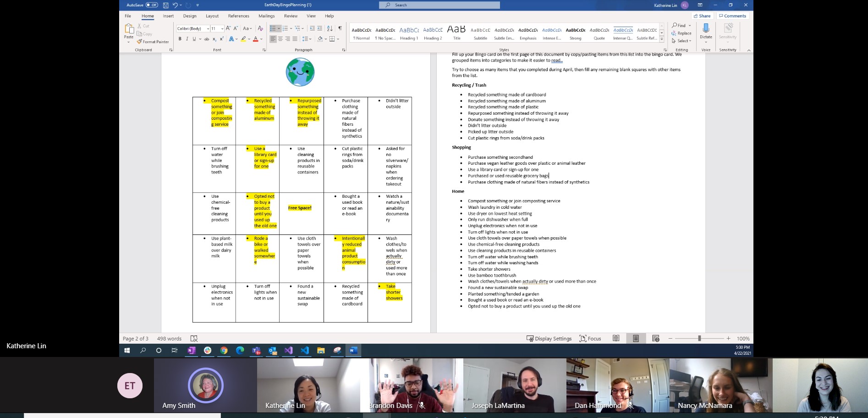Click the Increase Indent icon
868x418 pixels.
[320, 28]
